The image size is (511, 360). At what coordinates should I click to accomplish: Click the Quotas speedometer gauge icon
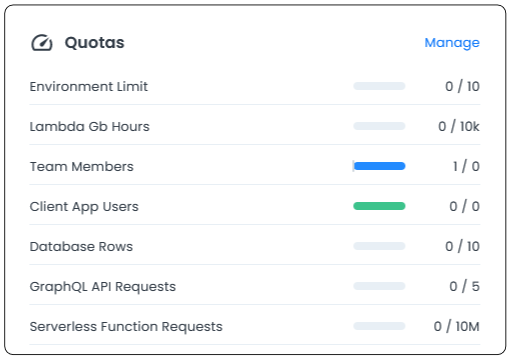click(x=42, y=43)
